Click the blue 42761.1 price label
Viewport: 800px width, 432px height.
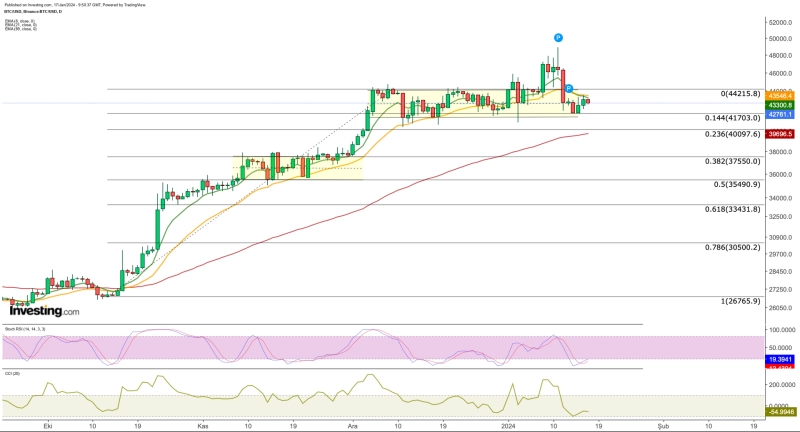(780, 114)
